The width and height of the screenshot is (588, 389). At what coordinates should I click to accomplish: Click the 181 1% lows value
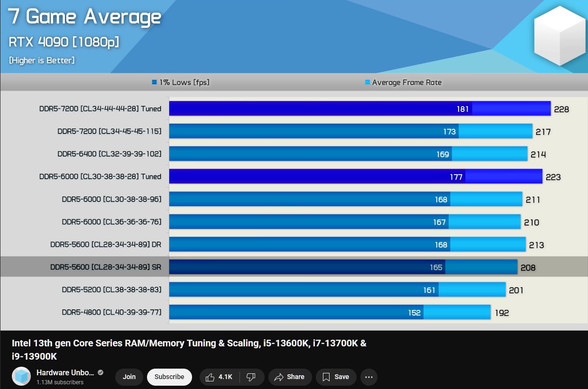[x=463, y=109]
